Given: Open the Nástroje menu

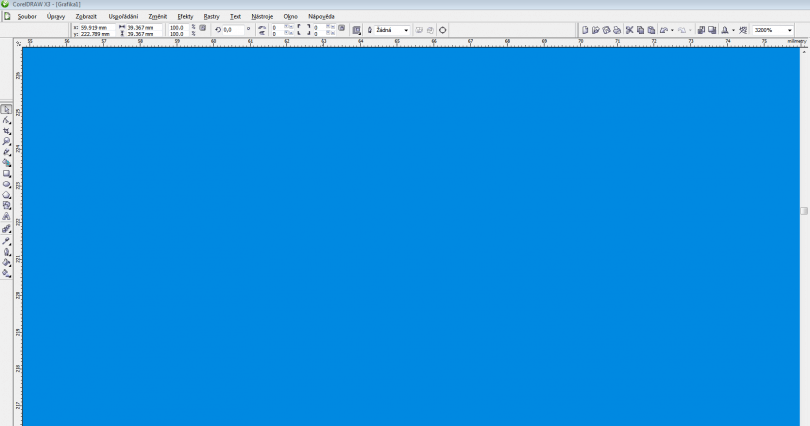Looking at the screenshot, I should click(262, 17).
